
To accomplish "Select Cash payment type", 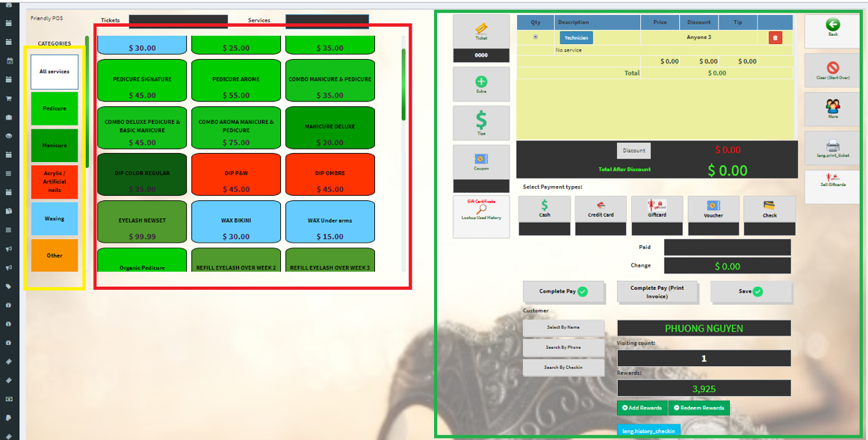I will (x=545, y=208).
